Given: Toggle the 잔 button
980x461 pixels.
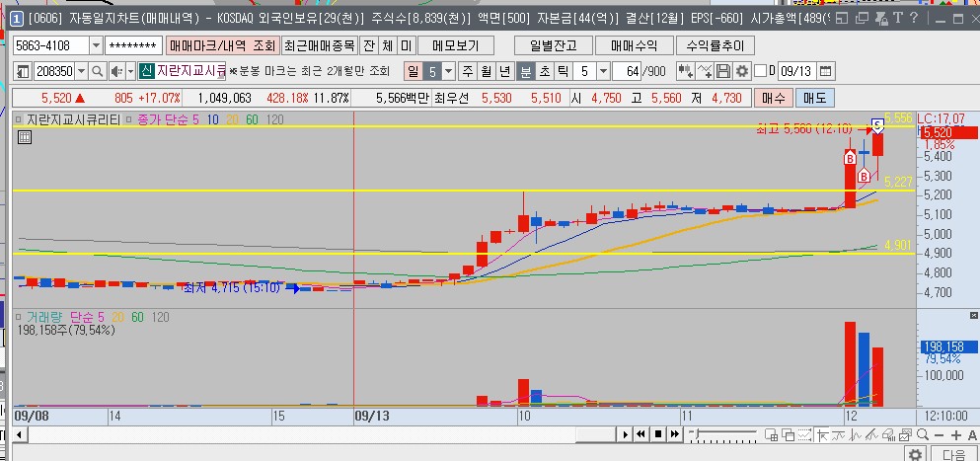Looking at the screenshot, I should tap(369, 45).
